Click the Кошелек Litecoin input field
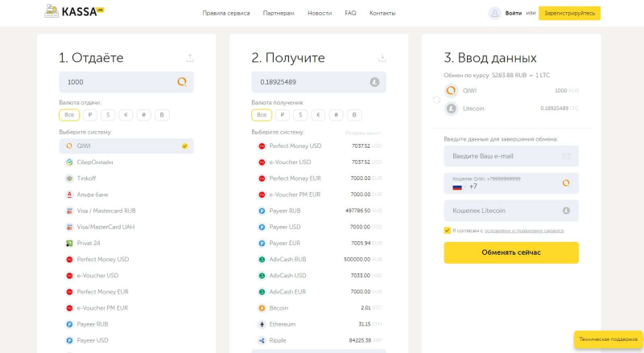 pos(511,211)
